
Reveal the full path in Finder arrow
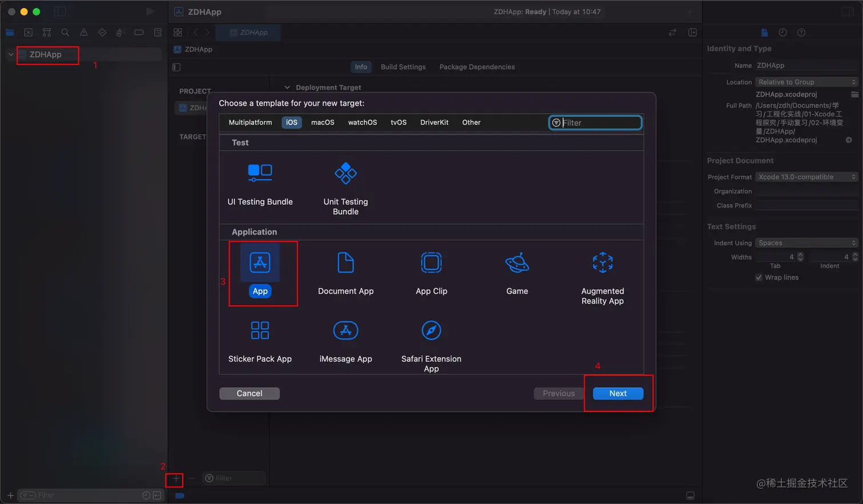point(849,140)
